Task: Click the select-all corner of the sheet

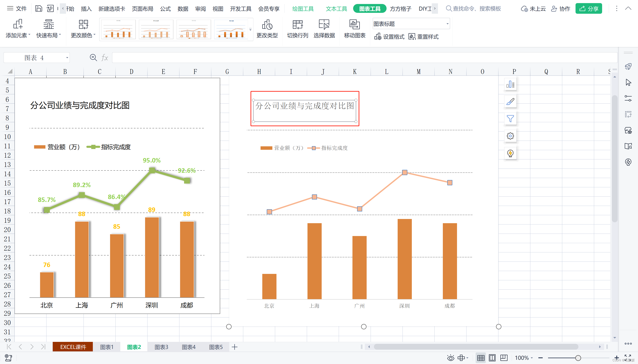Action: (10, 72)
